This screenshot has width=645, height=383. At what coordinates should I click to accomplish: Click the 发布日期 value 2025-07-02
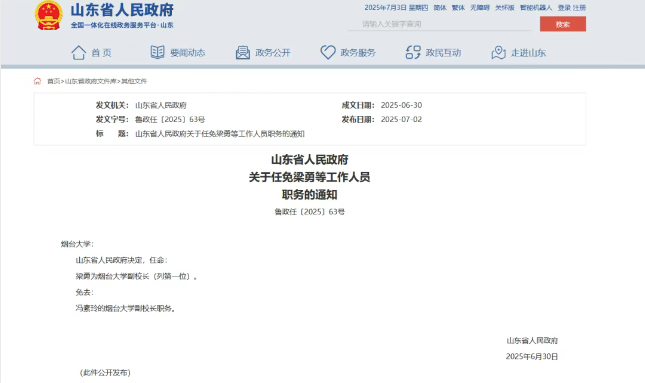coord(401,119)
